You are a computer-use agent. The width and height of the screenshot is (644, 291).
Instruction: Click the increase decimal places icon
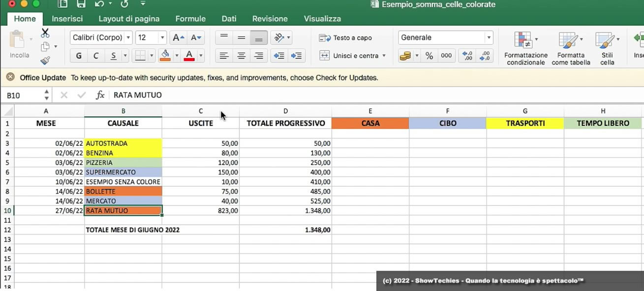tap(467, 56)
